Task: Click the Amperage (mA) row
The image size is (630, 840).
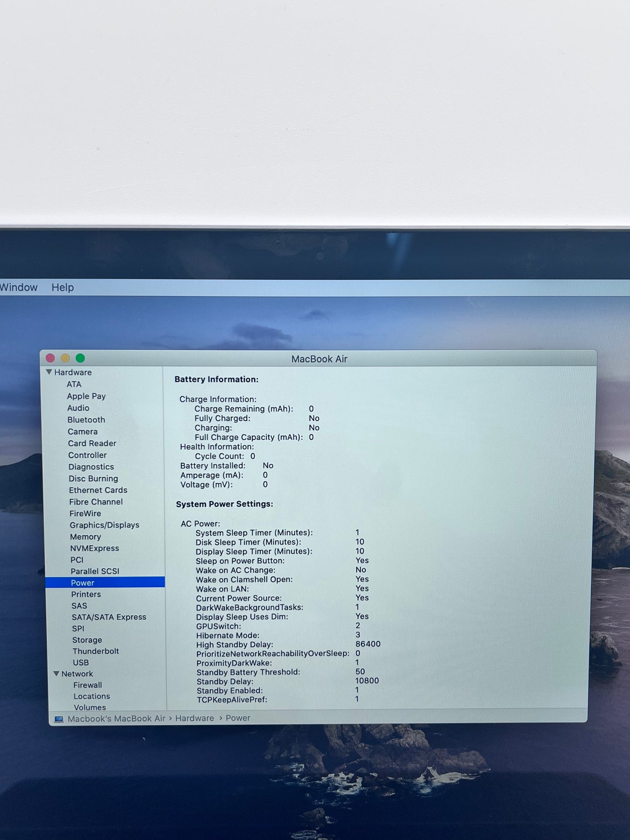Action: [x=224, y=475]
